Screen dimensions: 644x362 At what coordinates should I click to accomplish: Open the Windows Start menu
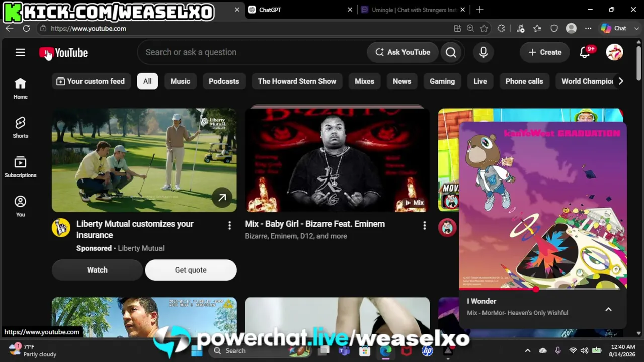pos(197,351)
